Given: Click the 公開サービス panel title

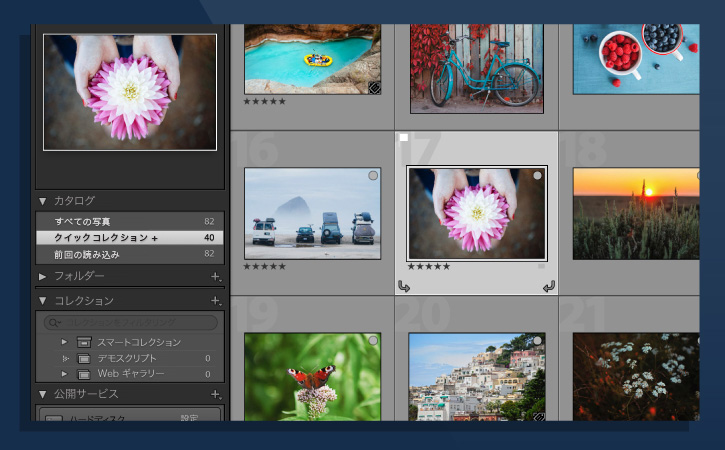Looking at the screenshot, I should (86, 394).
